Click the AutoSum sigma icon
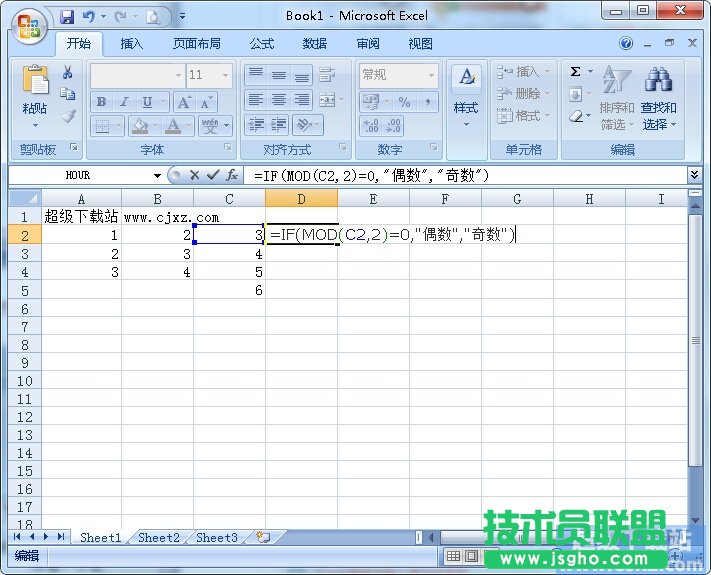 (576, 72)
